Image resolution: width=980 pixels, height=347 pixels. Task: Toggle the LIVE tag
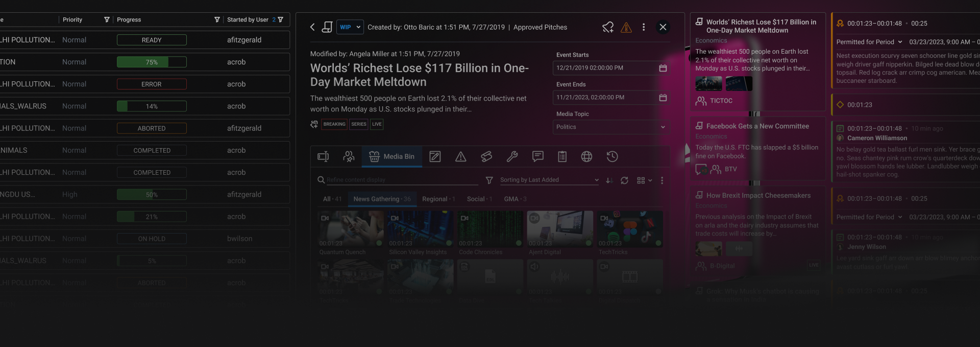(377, 124)
